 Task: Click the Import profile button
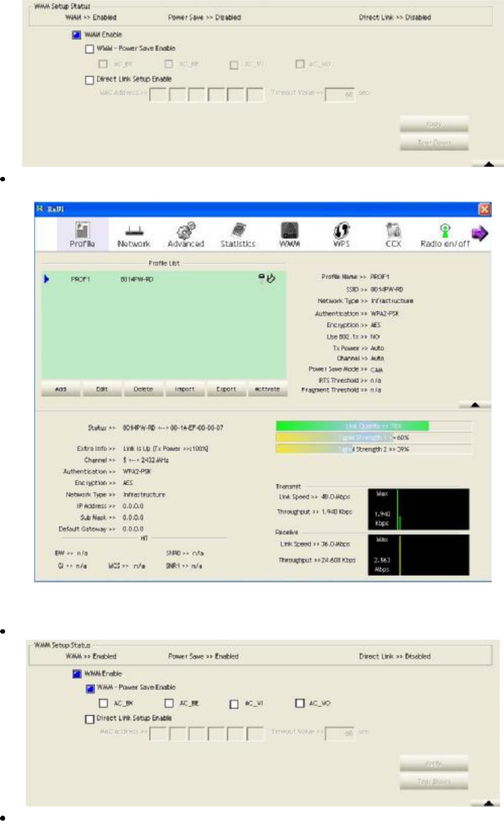coord(185,389)
